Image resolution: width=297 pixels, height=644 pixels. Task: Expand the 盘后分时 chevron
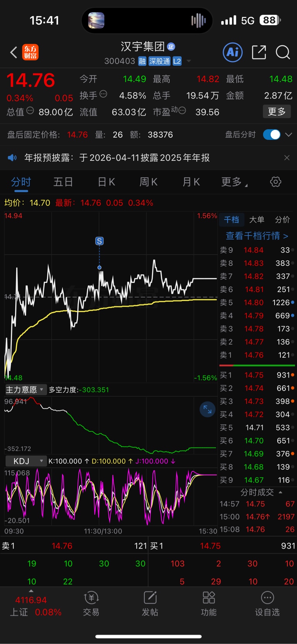click(288, 135)
